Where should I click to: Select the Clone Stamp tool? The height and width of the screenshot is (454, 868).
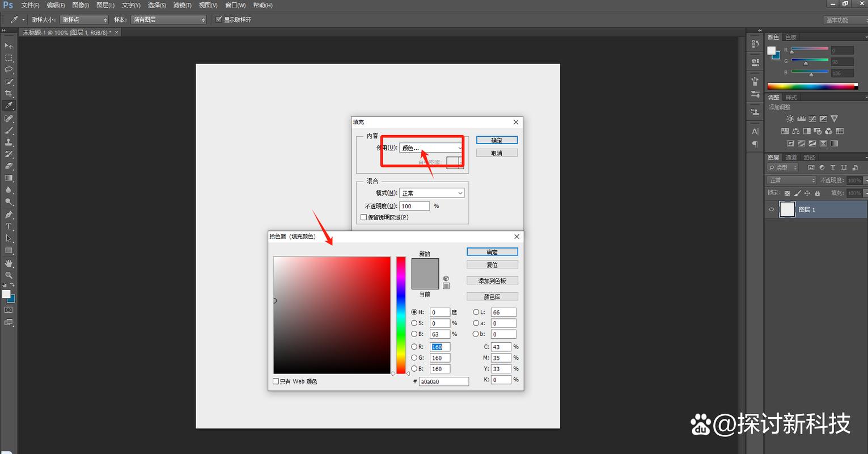tap(9, 142)
